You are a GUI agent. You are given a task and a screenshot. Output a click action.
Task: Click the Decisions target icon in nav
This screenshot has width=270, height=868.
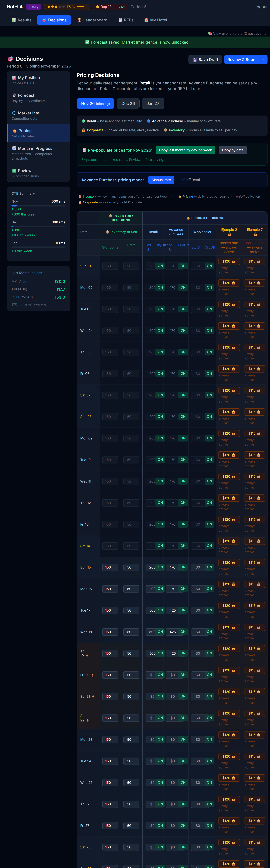[x=44, y=20]
